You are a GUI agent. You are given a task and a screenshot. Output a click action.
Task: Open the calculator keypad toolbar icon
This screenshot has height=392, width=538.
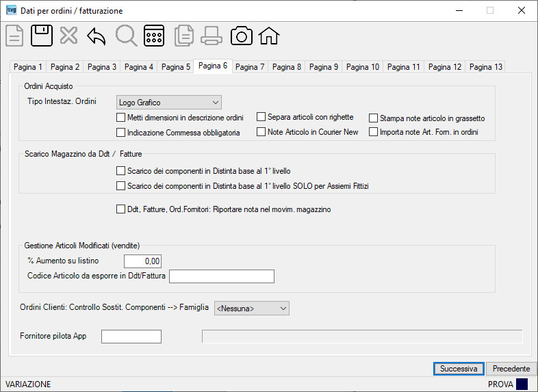[x=154, y=36]
